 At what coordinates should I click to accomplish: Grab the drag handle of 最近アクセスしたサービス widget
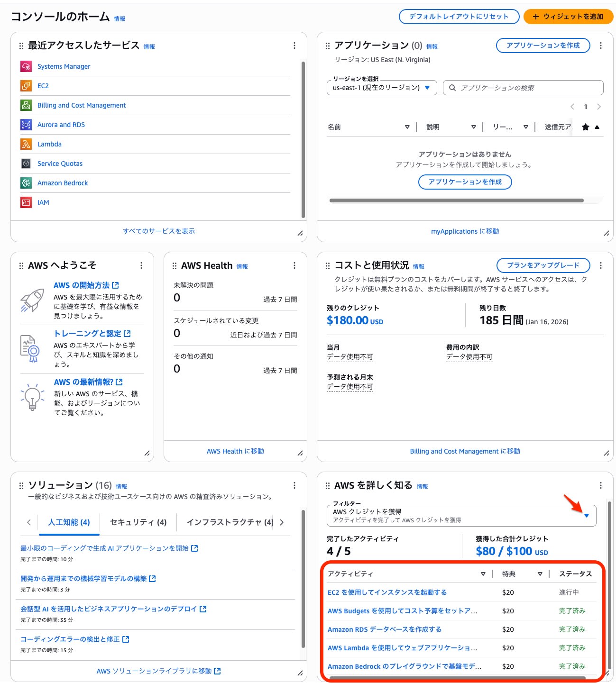[x=21, y=46]
